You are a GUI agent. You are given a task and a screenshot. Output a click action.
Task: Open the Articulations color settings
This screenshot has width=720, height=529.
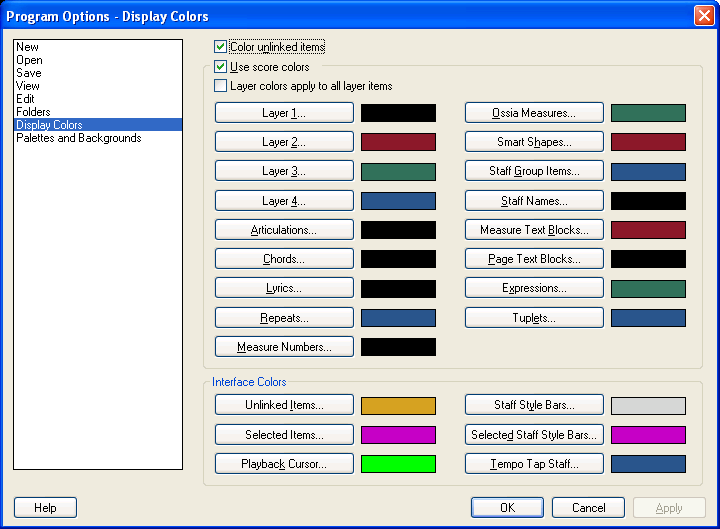pyautogui.click(x=284, y=230)
